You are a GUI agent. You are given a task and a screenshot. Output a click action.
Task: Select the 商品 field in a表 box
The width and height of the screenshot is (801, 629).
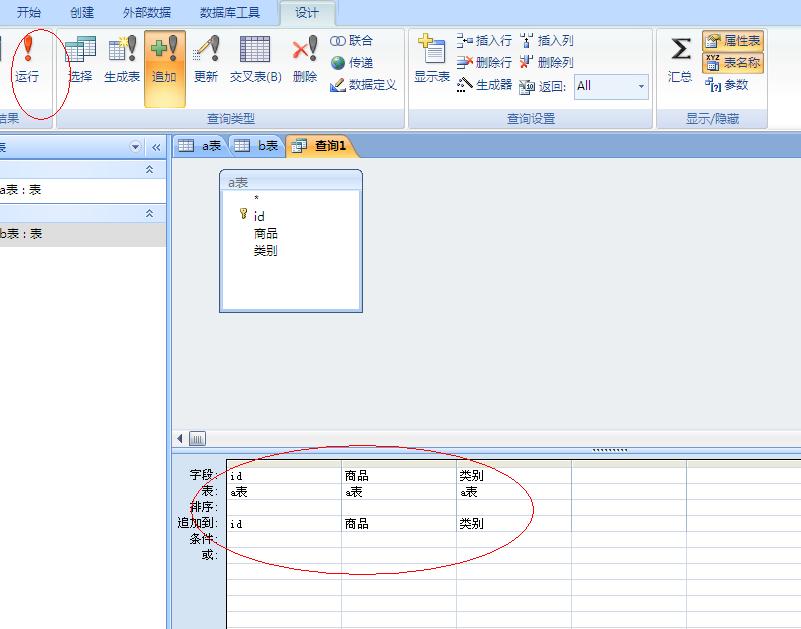[266, 234]
